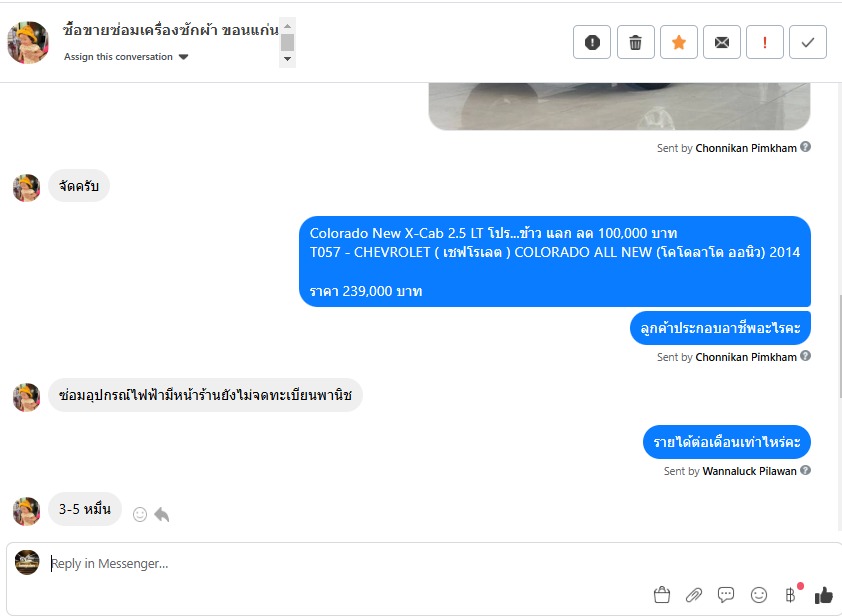Mark conversation as spam icon
Image resolution: width=842 pixels, height=616 pixels.
[x=592, y=42]
